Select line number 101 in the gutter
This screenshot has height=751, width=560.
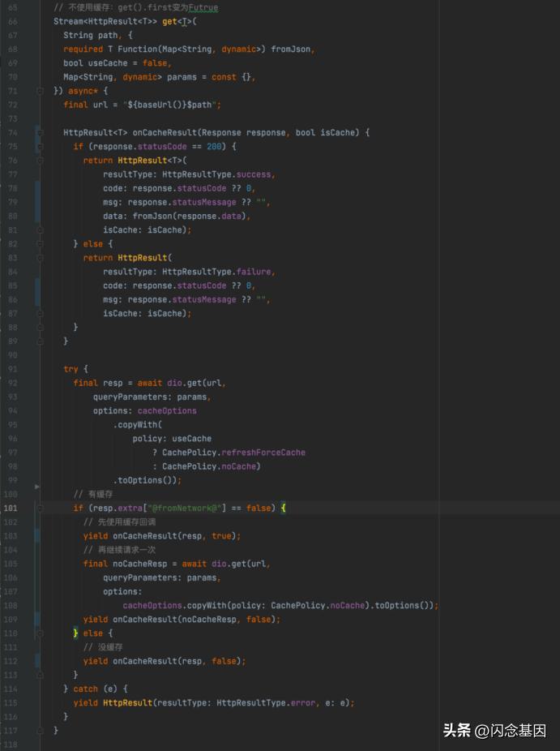(x=10, y=509)
